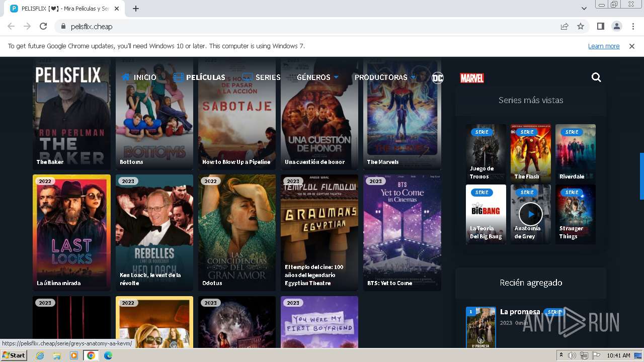Open the Windows Start menu
Image resolution: width=644 pixels, height=362 pixels.
point(14,355)
